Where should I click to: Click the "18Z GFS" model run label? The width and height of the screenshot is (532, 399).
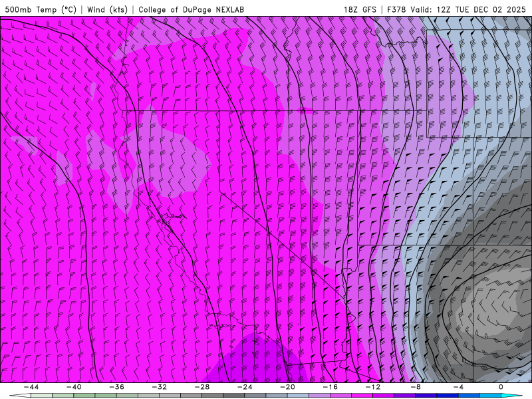point(360,9)
